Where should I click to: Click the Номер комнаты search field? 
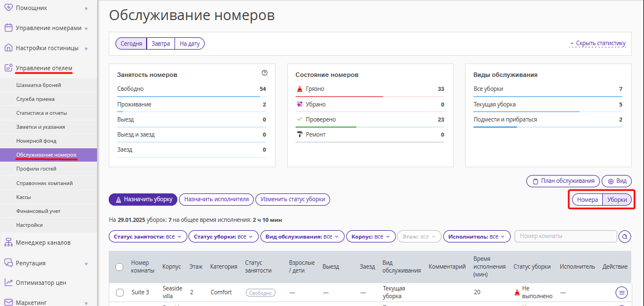click(x=566, y=236)
